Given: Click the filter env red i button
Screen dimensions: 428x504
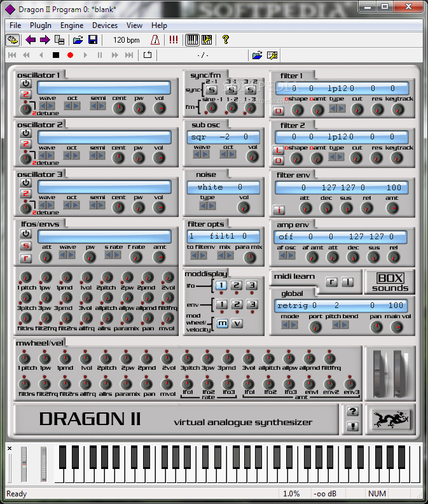Looking at the screenshot, I should point(279,210).
